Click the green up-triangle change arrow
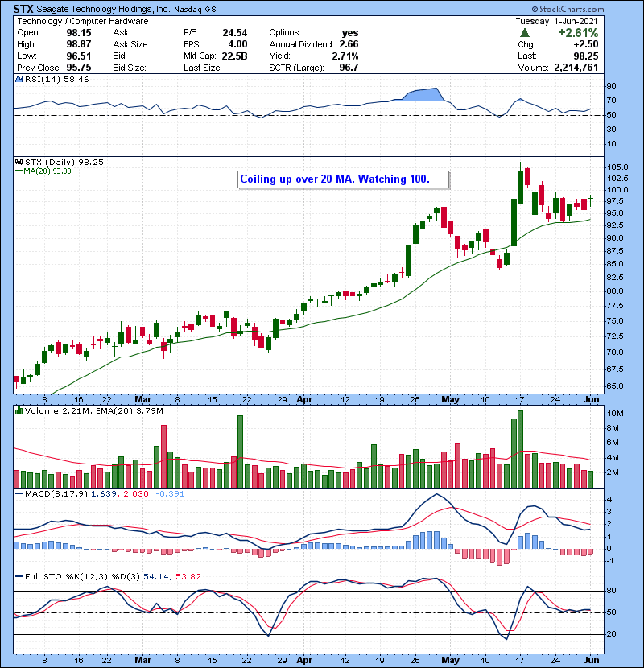The width and height of the screenshot is (644, 668). coord(525,33)
